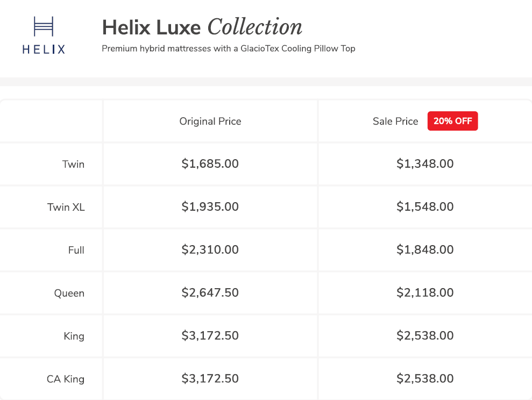This screenshot has width=532, height=400.
Task: Select the Twin XL row label
Action: pos(66,207)
